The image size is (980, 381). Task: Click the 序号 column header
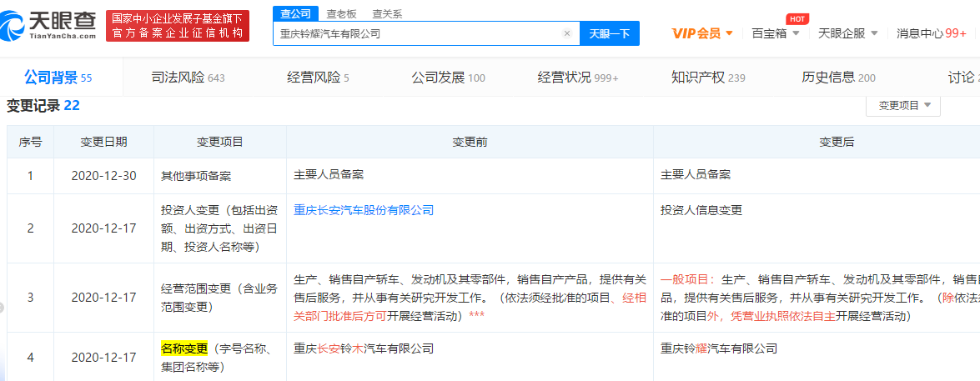[30, 142]
